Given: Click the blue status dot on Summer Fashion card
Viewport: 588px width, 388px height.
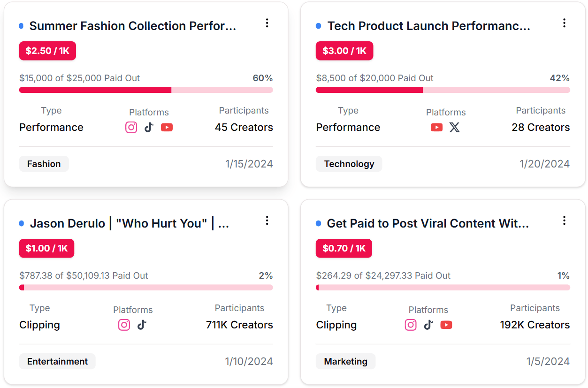Looking at the screenshot, I should click(x=21, y=26).
